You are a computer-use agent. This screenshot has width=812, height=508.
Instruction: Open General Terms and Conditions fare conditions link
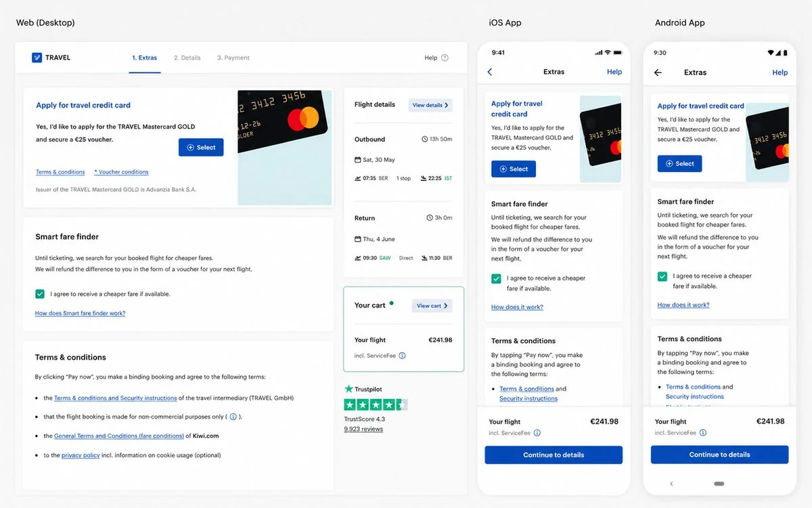pyautogui.click(x=119, y=436)
